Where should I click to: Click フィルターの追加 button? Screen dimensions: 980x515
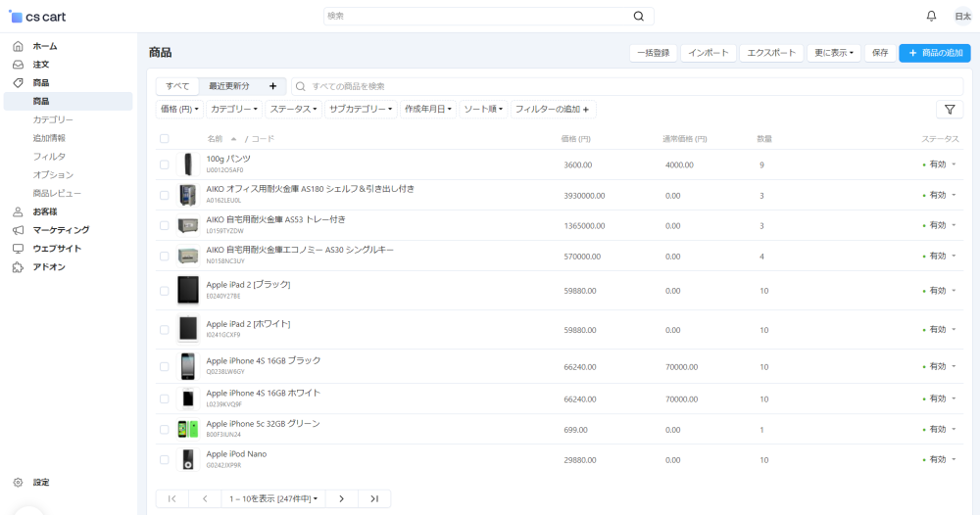click(553, 110)
